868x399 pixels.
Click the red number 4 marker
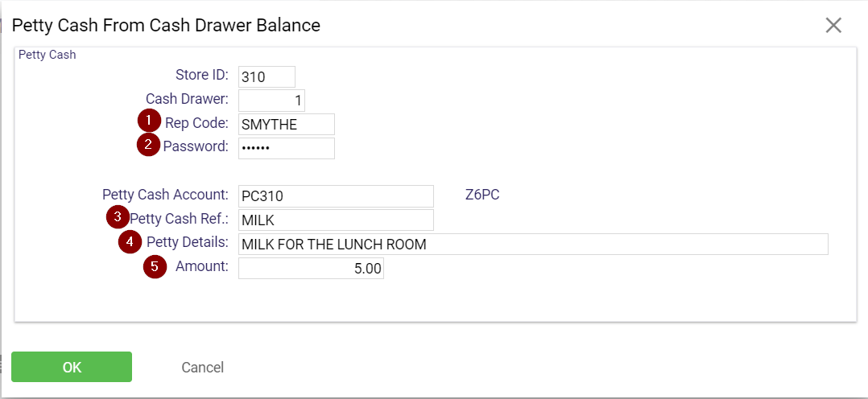pos(130,242)
